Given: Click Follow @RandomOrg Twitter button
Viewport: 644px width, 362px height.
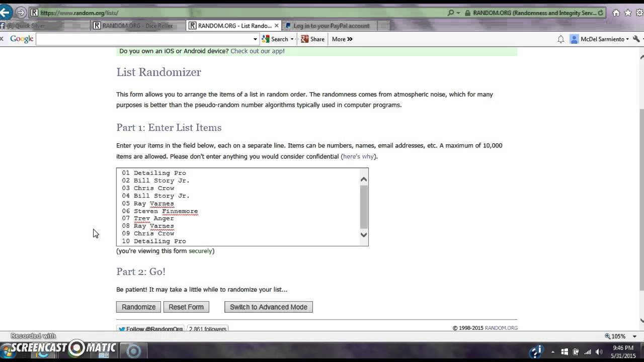Looking at the screenshot, I should tap(150, 329).
